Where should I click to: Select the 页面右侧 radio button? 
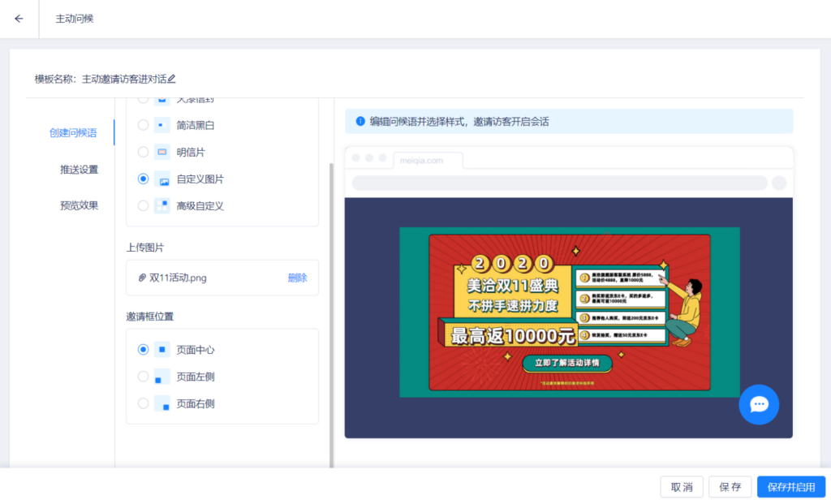(143, 403)
